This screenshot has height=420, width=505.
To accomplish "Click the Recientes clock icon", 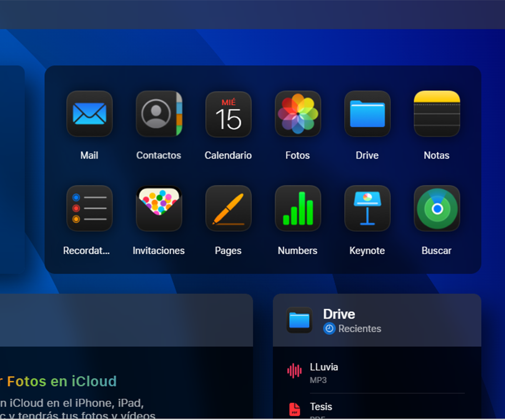I will pos(329,328).
